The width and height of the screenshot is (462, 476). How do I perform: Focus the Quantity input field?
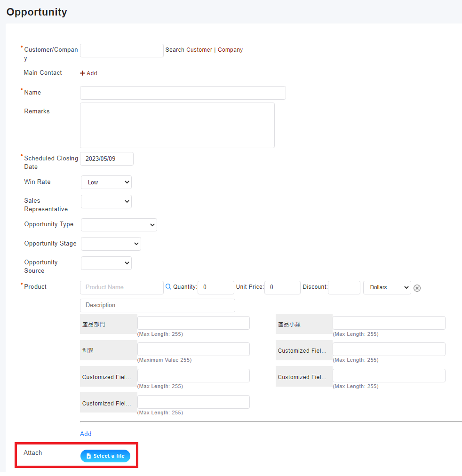tap(215, 287)
